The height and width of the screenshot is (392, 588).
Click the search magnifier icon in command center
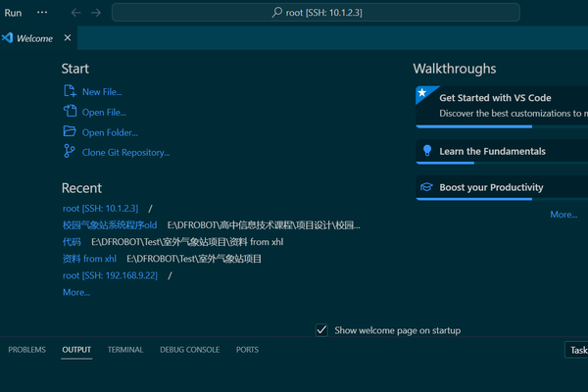click(x=276, y=13)
